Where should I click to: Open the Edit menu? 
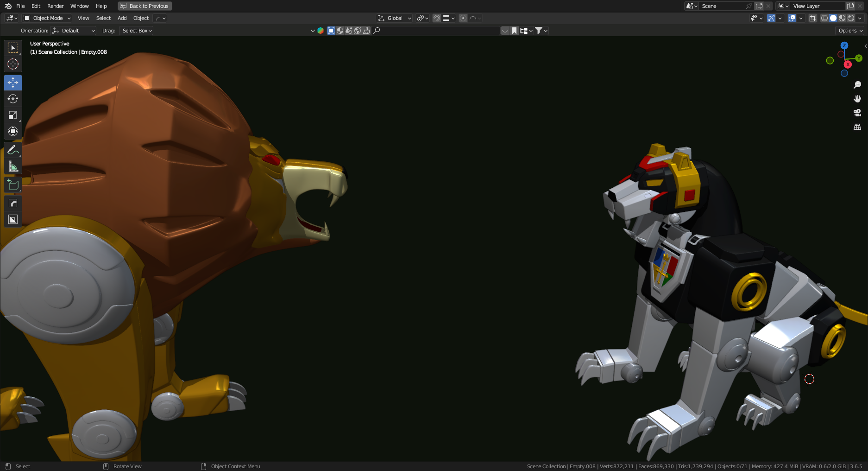point(36,6)
